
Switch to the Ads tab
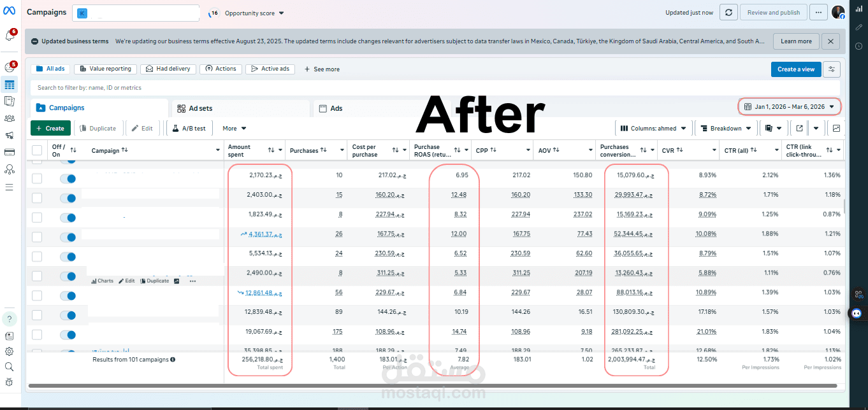(x=384, y=108)
